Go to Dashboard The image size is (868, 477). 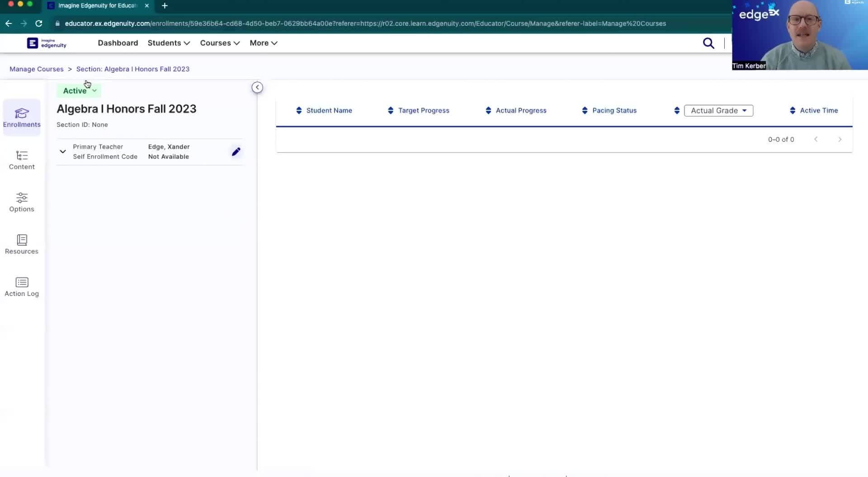coord(118,43)
